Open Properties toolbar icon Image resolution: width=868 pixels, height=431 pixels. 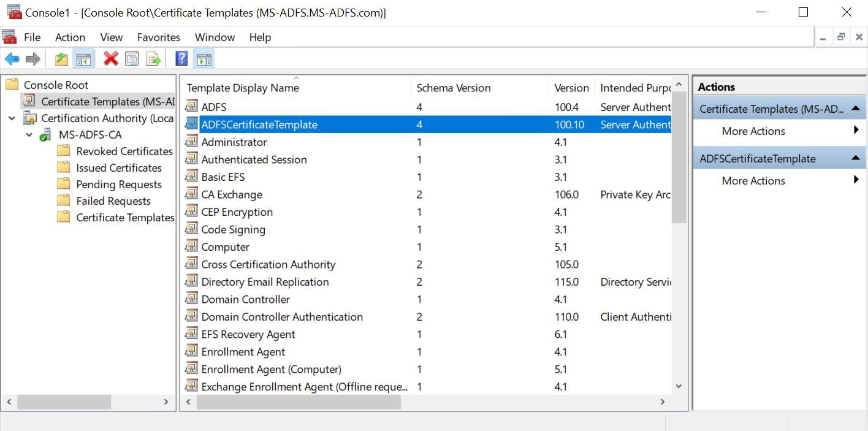point(132,59)
